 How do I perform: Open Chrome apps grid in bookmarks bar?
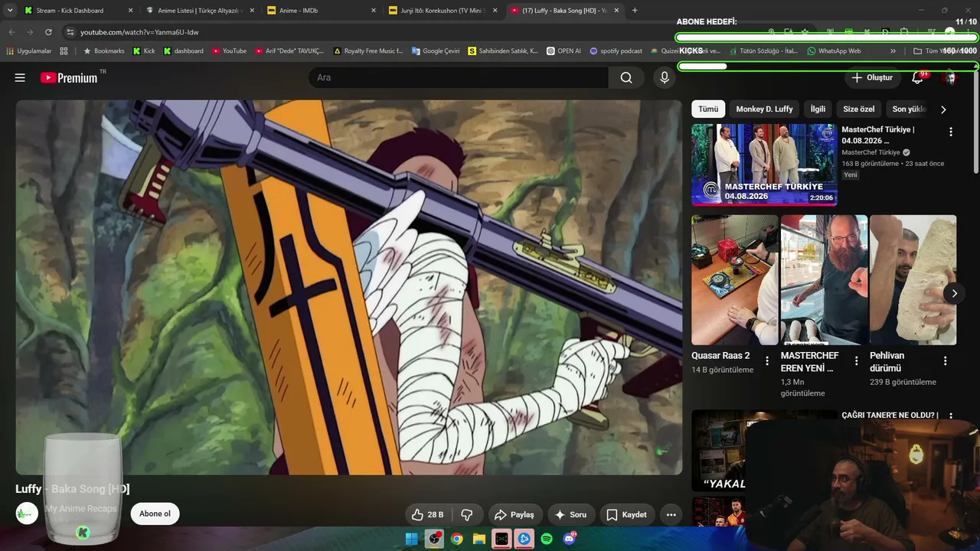(64, 51)
